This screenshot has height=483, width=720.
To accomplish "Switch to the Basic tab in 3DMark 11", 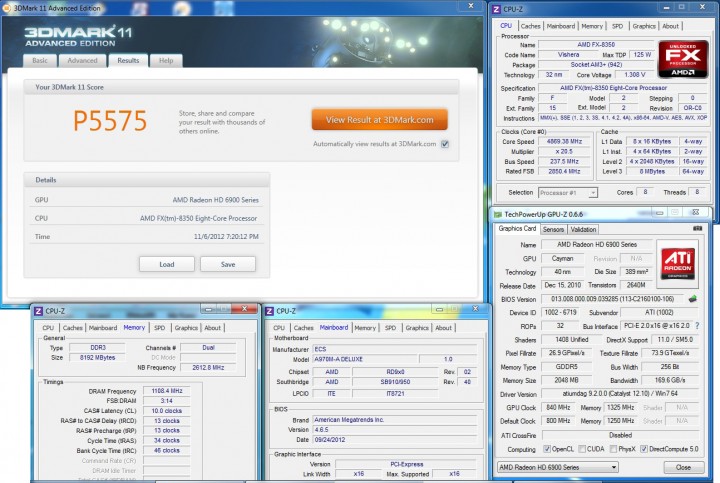I will 40,61.
